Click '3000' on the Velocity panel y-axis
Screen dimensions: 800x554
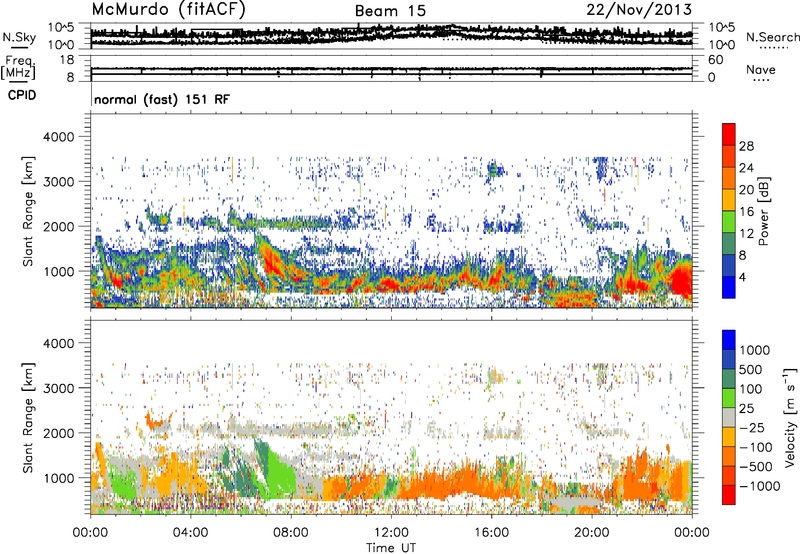click(x=59, y=388)
